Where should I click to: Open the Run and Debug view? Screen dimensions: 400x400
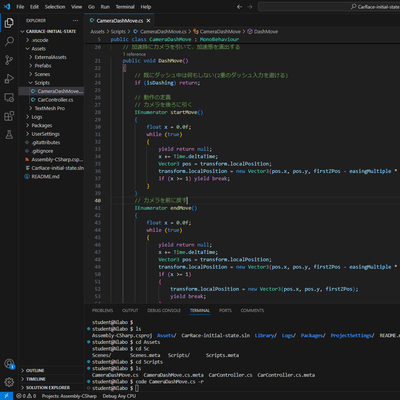pyautogui.click(x=9, y=79)
